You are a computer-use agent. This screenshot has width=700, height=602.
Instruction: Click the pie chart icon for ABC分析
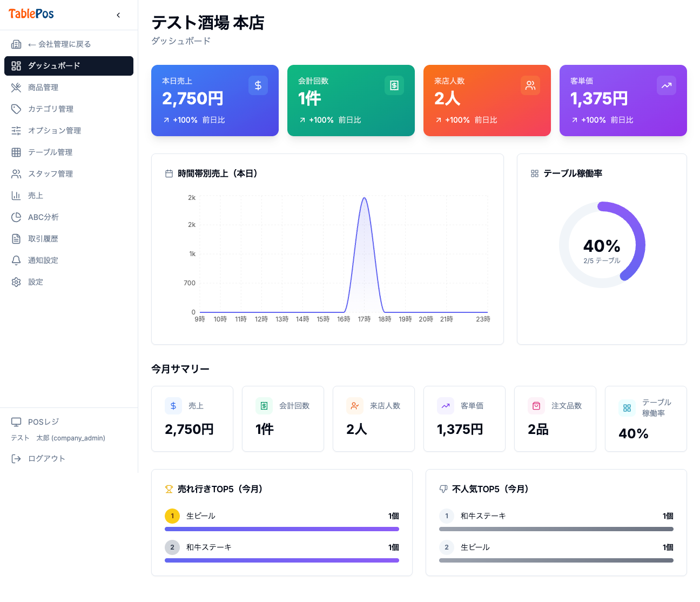coord(16,217)
